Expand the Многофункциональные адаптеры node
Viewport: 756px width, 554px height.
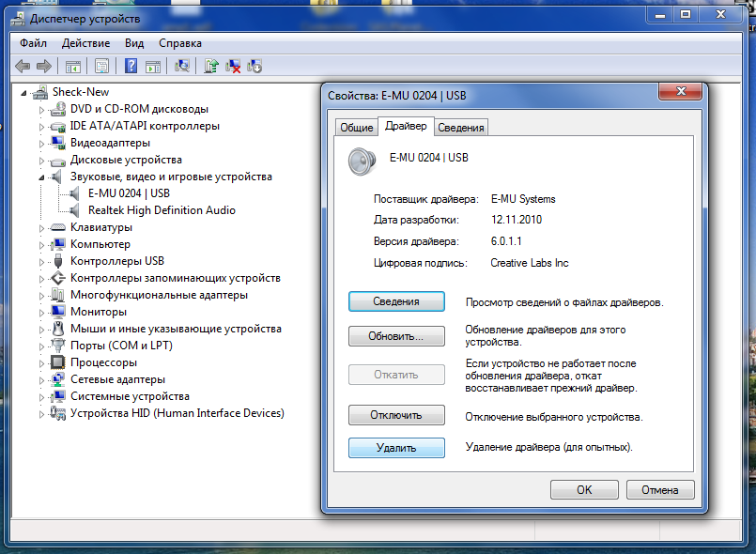pyautogui.click(x=41, y=296)
